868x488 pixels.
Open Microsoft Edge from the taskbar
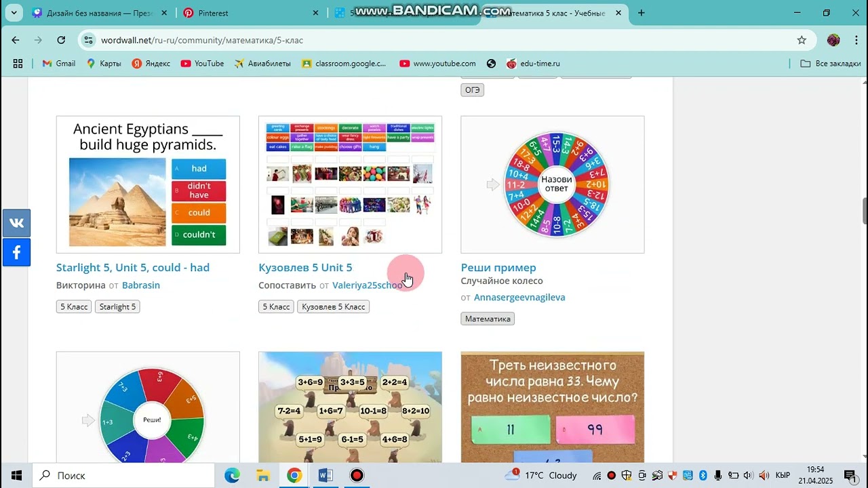click(x=232, y=475)
